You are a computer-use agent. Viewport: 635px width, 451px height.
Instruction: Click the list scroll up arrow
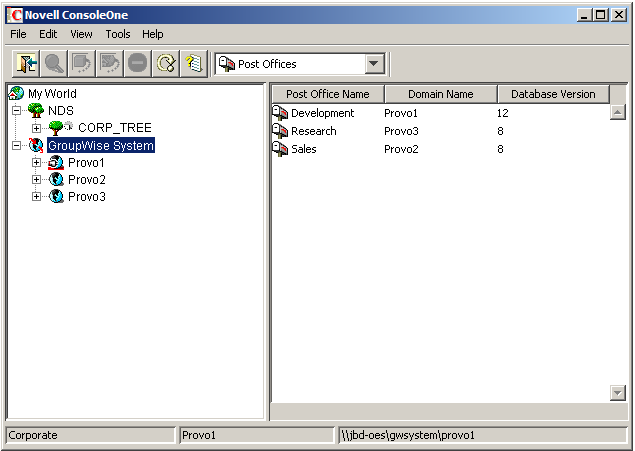pyautogui.click(x=618, y=112)
